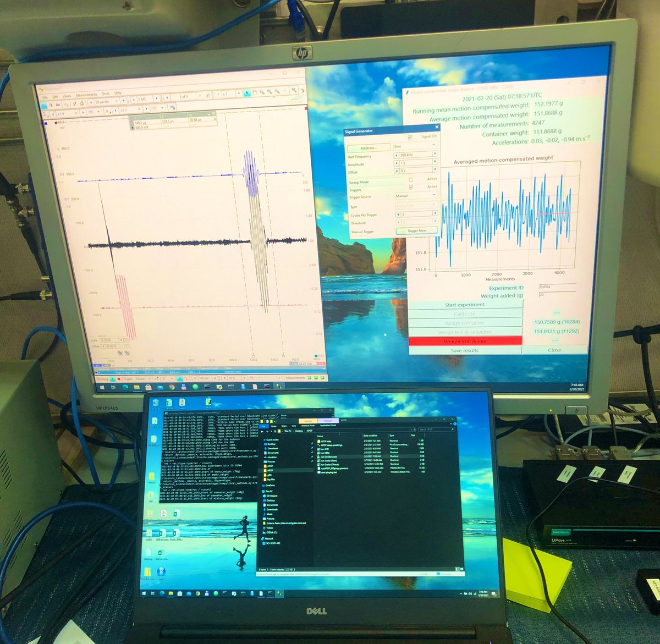Click the Name column header in Explorer
The width and height of the screenshot is (660, 644).
(320, 436)
